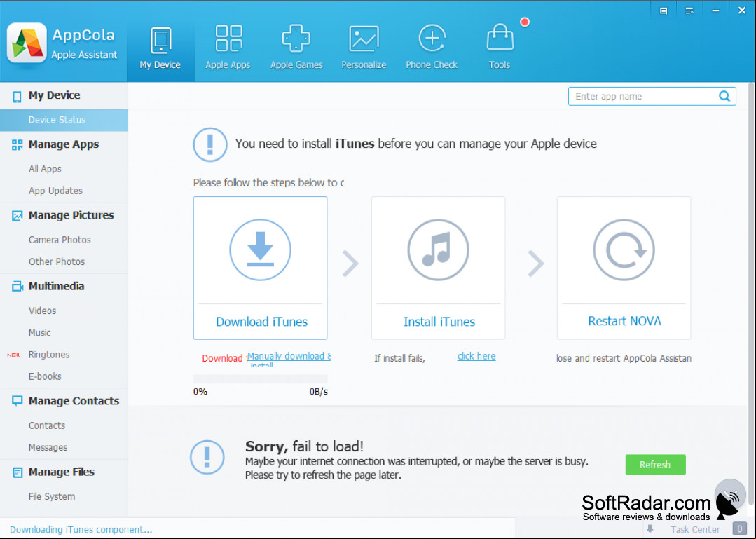756x539 pixels.
Task: Click the Manage Contacts chat icon
Action: click(x=18, y=401)
